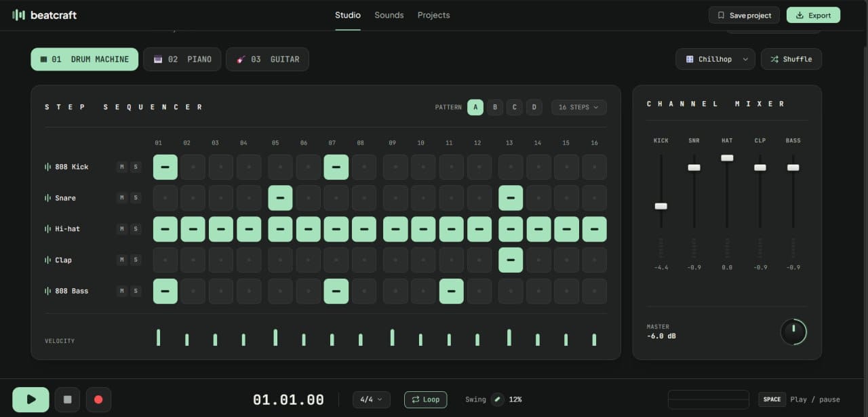The image size is (868, 417).
Task: Enable 808 Bass step 16
Action: click(595, 291)
